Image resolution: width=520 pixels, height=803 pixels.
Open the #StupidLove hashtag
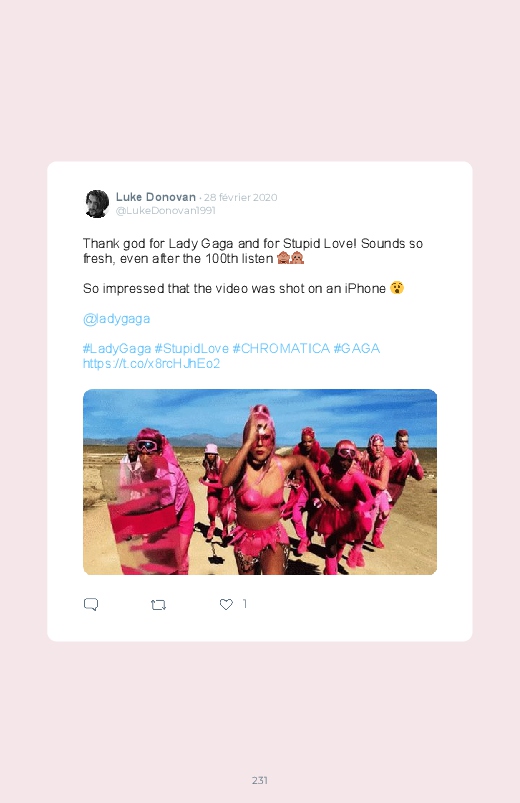pyautogui.click(x=192, y=348)
